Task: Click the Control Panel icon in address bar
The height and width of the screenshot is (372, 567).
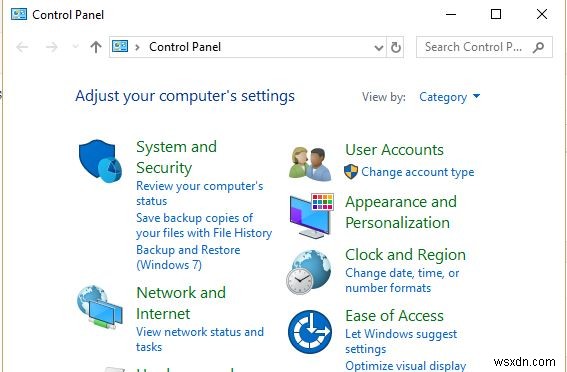Action: pos(120,46)
